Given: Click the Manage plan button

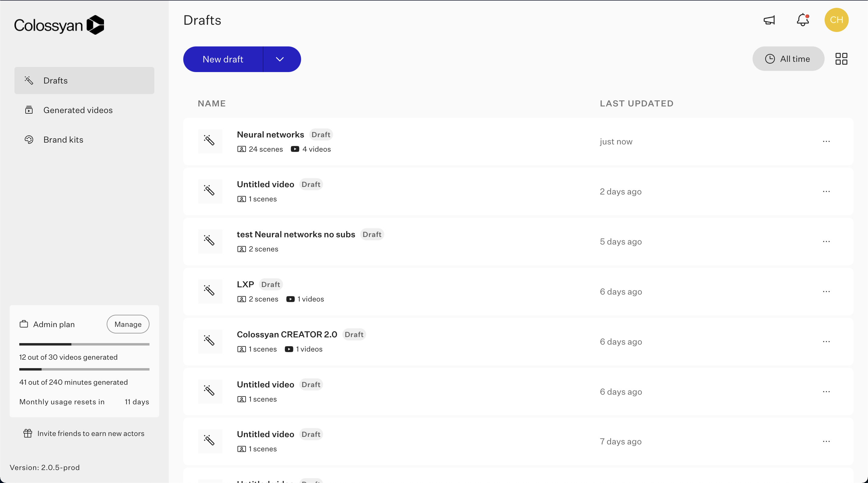Looking at the screenshot, I should (128, 324).
